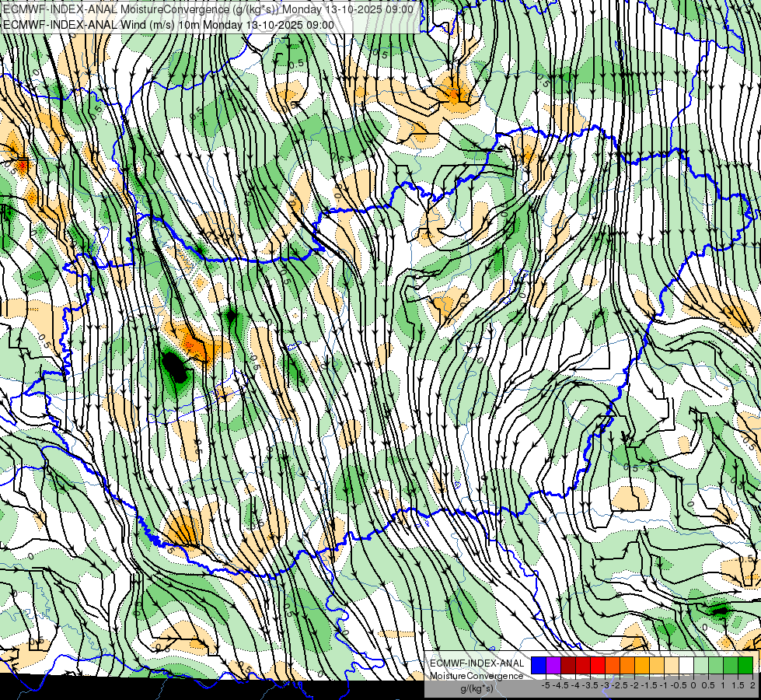The height and width of the screenshot is (700, 761).
Task: Click the purple legend color swatch
Action: coord(553,665)
